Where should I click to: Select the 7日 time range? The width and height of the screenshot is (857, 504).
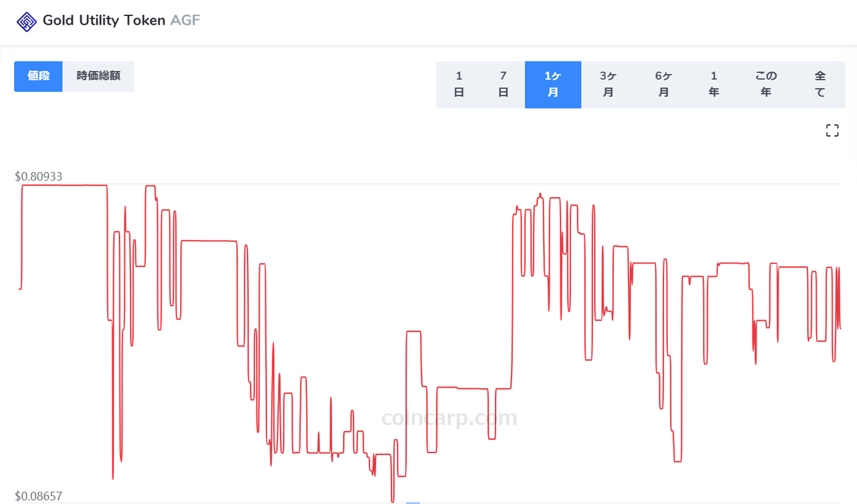[x=503, y=84]
